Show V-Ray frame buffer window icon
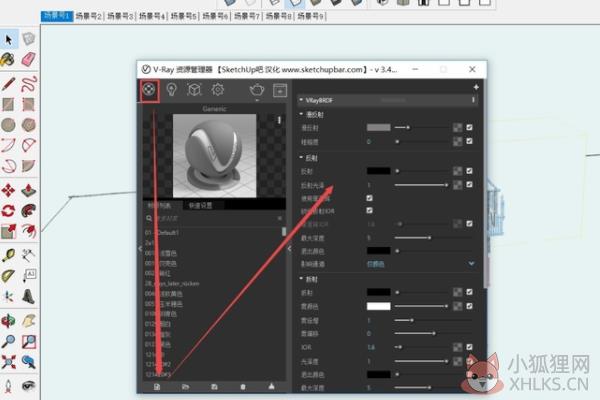Viewport: 600px width, 400px height. click(x=280, y=90)
